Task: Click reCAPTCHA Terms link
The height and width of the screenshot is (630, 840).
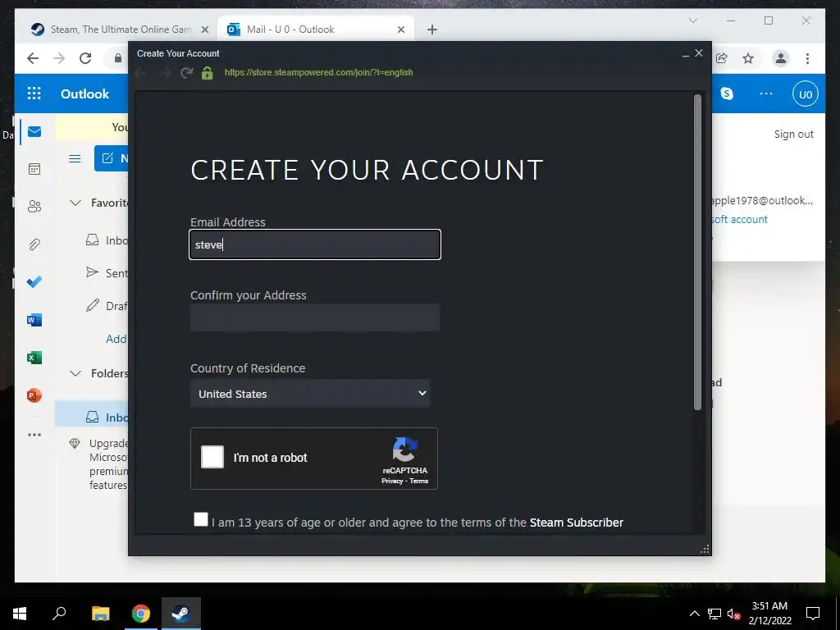Action: 419,481
